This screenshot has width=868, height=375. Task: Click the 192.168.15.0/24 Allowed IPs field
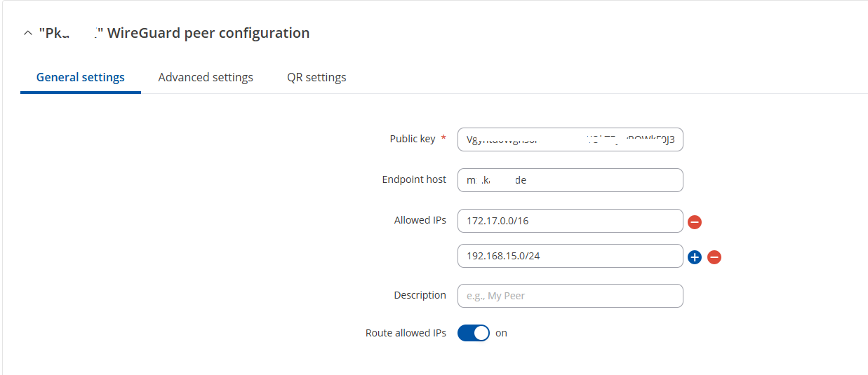click(570, 256)
